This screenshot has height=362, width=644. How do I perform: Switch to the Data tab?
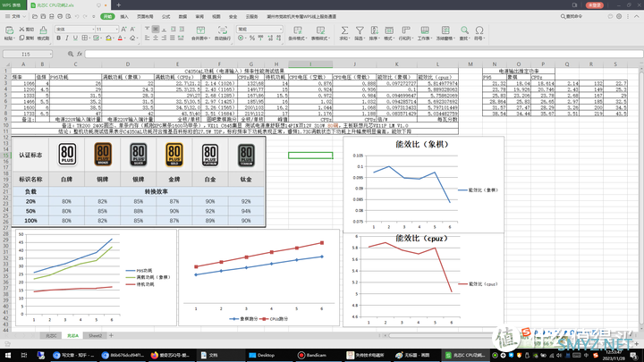pyautogui.click(x=182, y=16)
